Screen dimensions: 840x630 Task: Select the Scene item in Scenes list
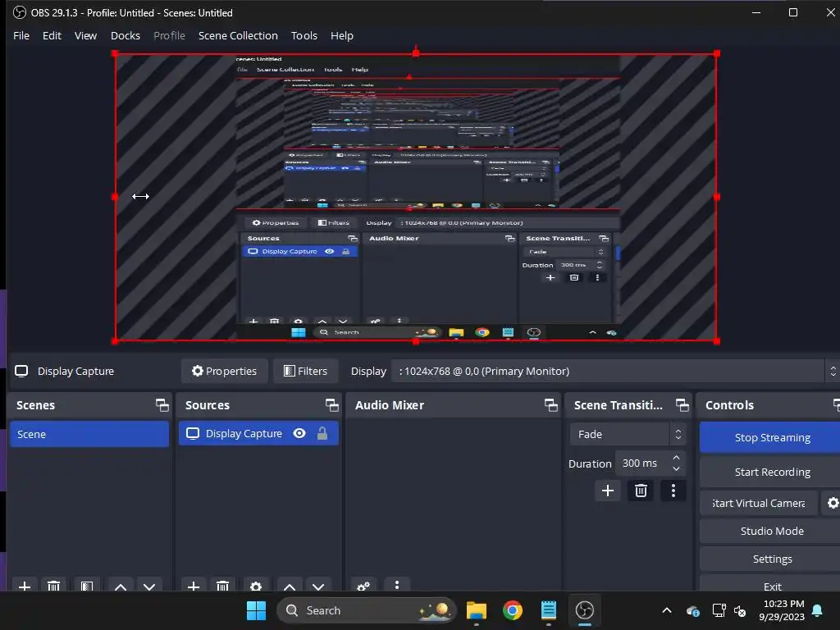89,434
